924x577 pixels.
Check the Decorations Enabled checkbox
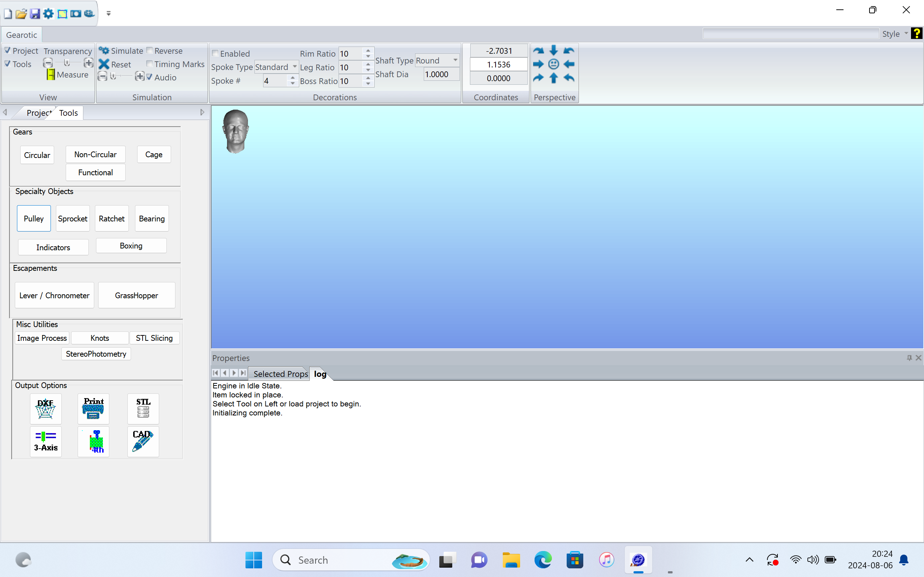click(x=215, y=53)
